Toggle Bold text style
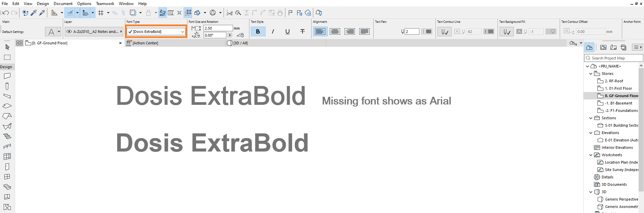This screenshot has width=644, height=213. (258, 32)
